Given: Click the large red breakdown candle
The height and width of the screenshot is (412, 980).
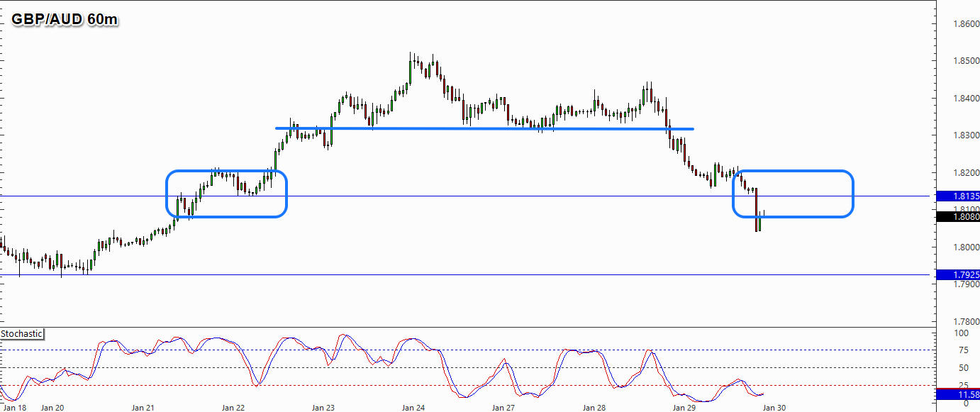Looking at the screenshot, I should (x=757, y=209).
